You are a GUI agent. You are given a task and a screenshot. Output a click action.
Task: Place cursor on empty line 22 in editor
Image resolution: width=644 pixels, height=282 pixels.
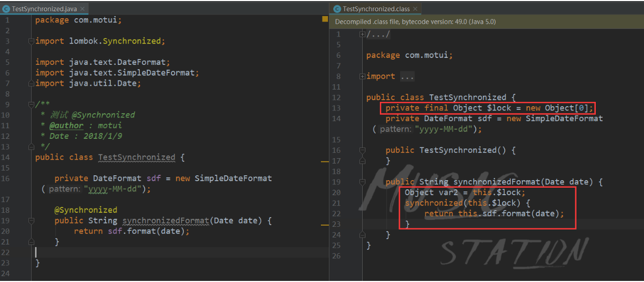177,252
